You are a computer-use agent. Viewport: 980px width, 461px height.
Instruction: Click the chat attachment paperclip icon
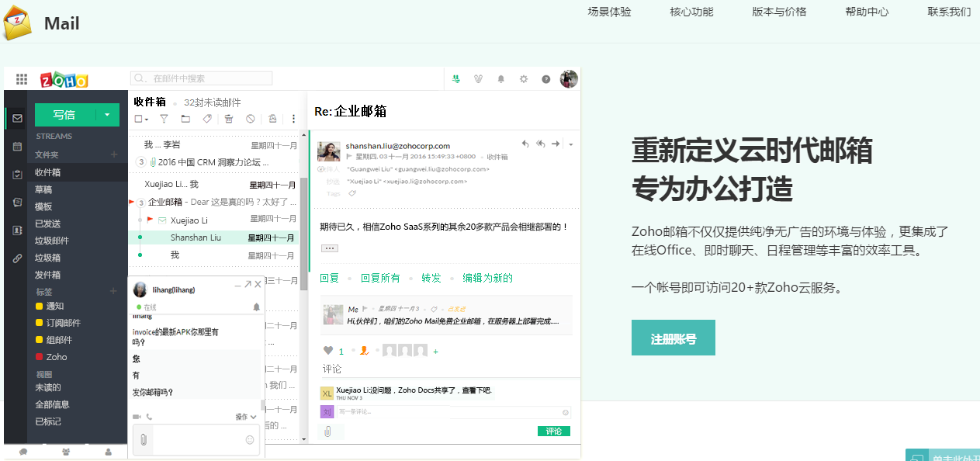[143, 440]
